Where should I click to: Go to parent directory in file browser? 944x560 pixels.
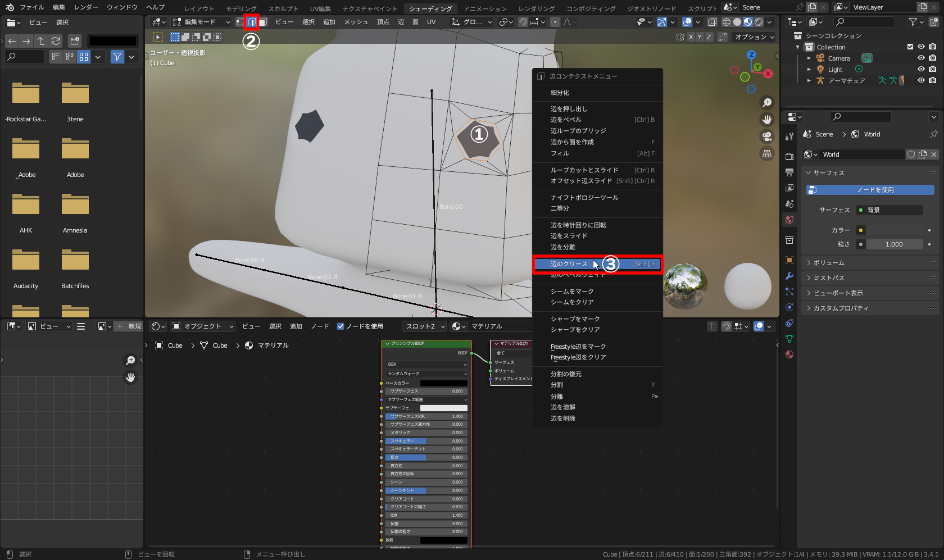click(x=41, y=41)
